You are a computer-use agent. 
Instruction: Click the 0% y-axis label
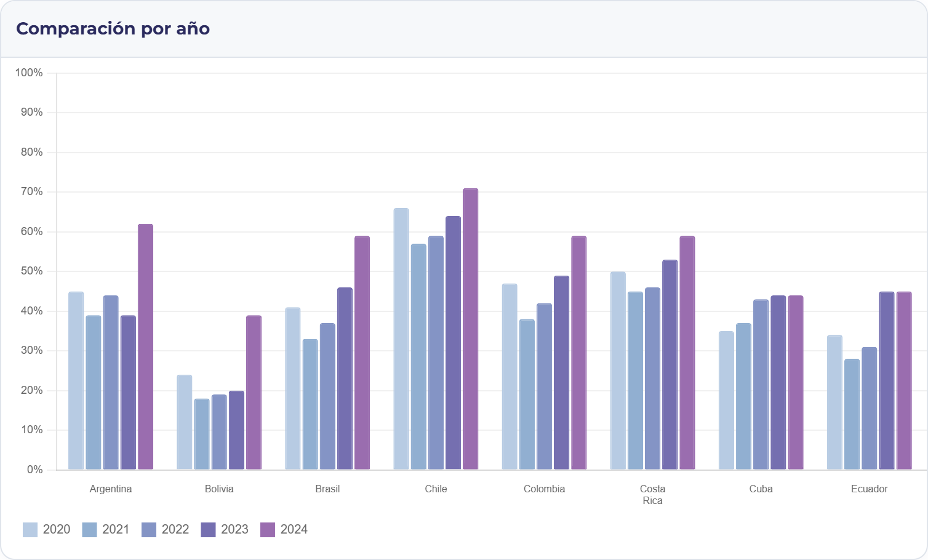pos(35,470)
